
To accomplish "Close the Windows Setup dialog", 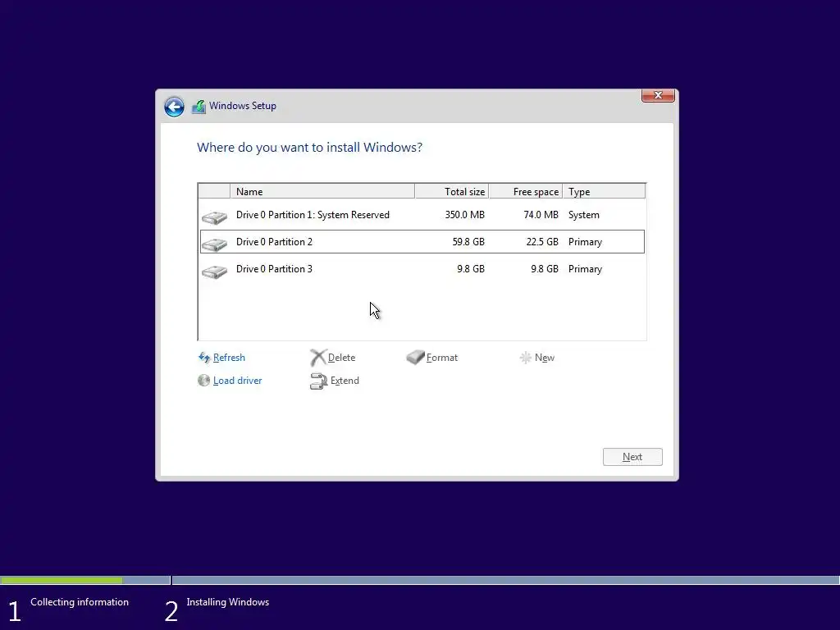I will 658,95.
